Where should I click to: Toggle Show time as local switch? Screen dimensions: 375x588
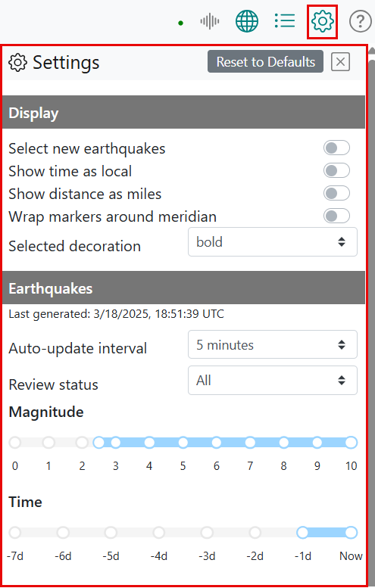(336, 170)
